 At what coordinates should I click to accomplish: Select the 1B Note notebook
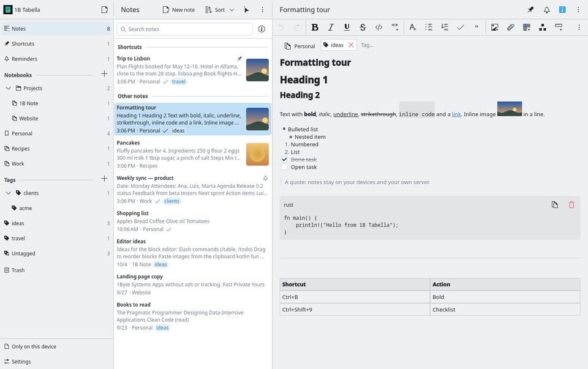[x=56, y=103]
